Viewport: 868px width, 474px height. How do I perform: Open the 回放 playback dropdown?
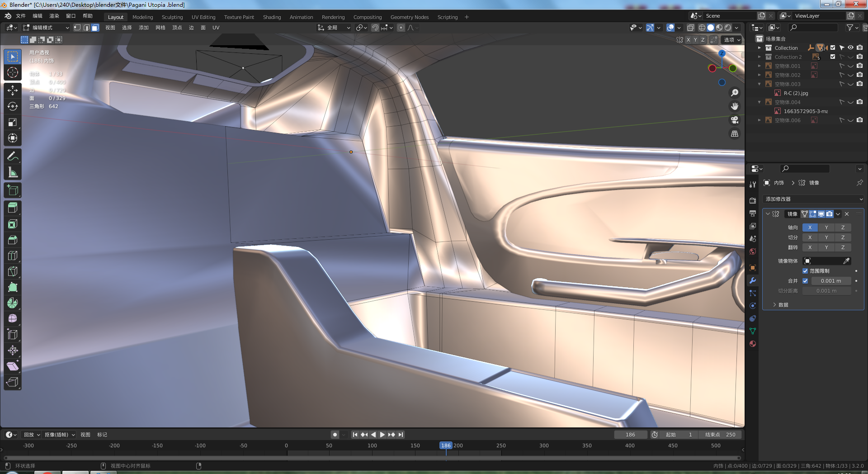pyautogui.click(x=32, y=435)
